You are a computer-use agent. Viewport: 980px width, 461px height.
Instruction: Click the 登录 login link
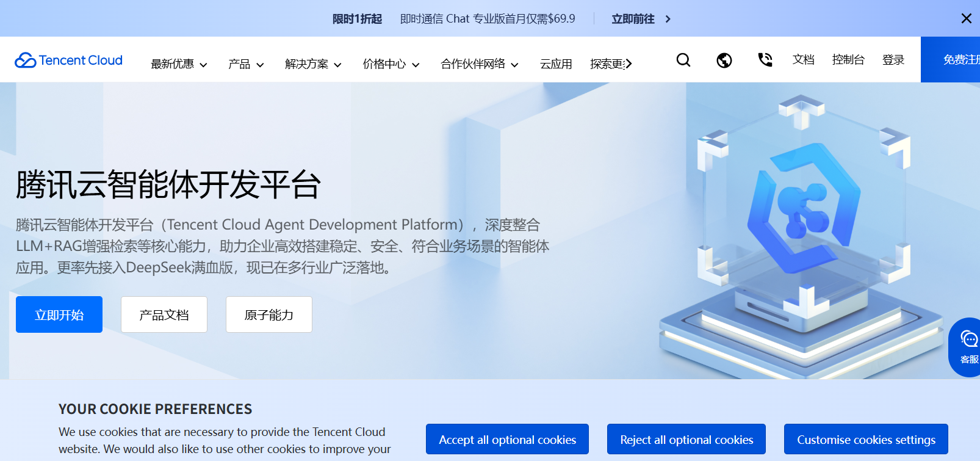(x=893, y=60)
